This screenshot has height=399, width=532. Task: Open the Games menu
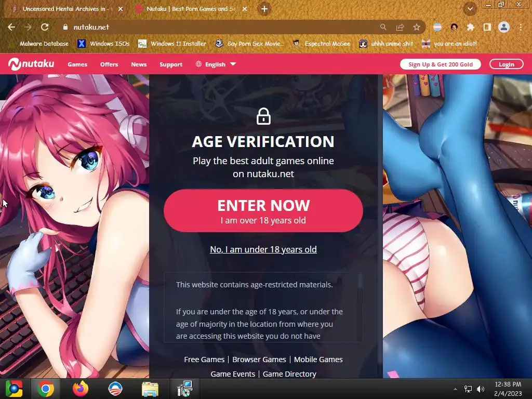point(77,64)
